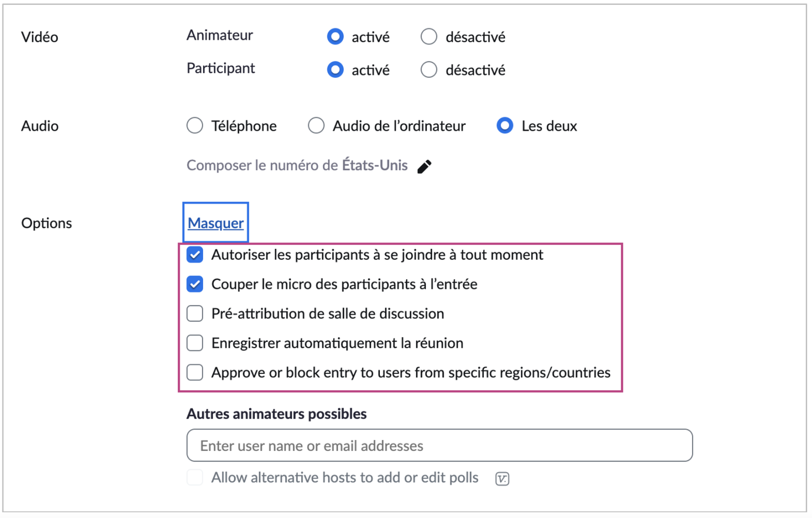This screenshot has width=812, height=518.
Task: Uncheck Couper le micro des participants
Action: click(195, 284)
